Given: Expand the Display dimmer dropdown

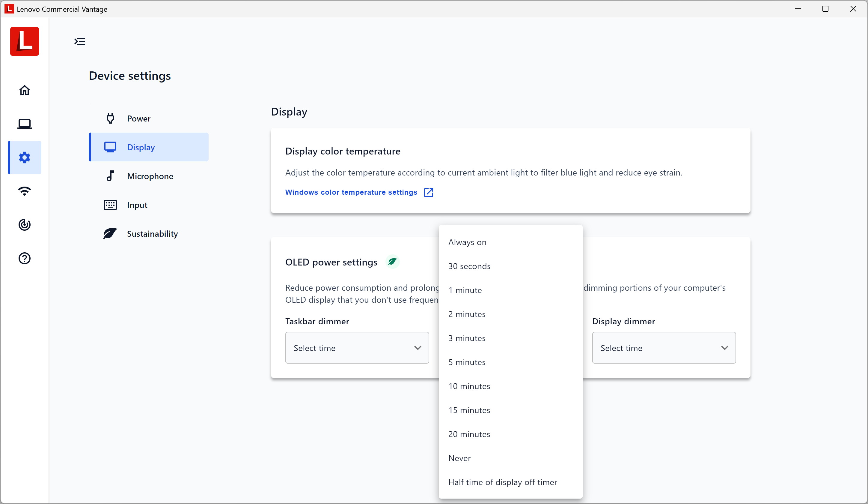Looking at the screenshot, I should click(664, 348).
